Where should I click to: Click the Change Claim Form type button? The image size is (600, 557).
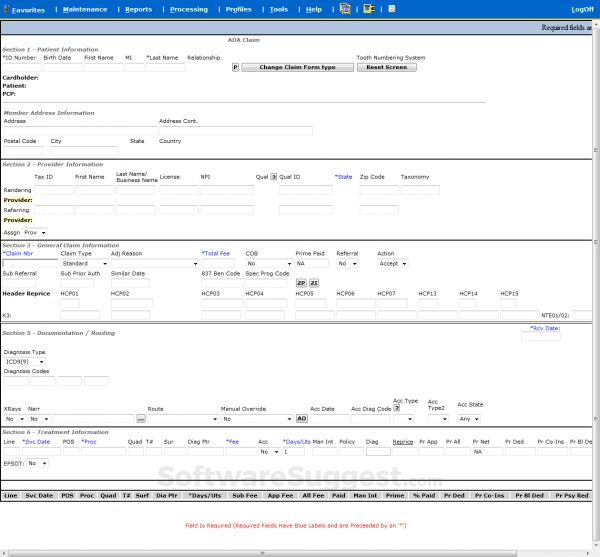297,67
